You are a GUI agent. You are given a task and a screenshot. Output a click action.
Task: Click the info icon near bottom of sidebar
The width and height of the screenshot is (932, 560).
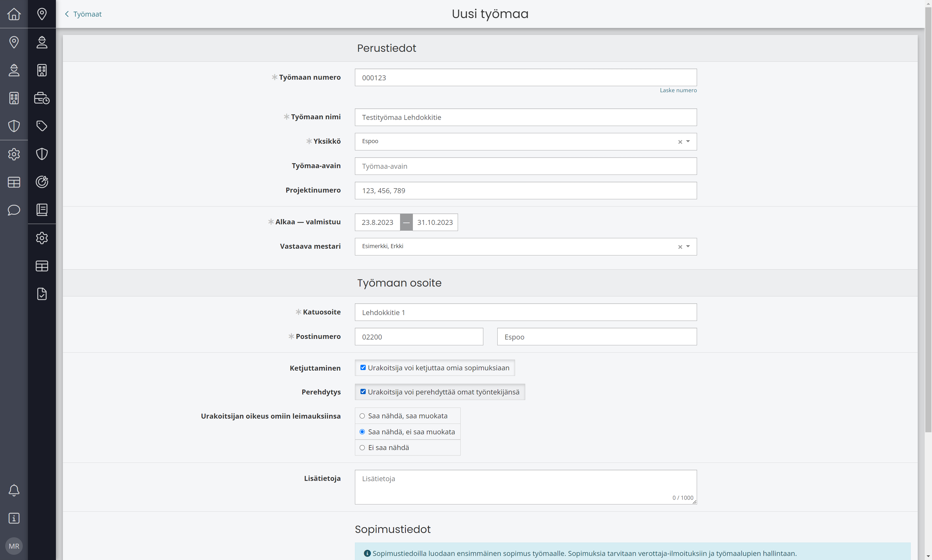pyautogui.click(x=14, y=518)
